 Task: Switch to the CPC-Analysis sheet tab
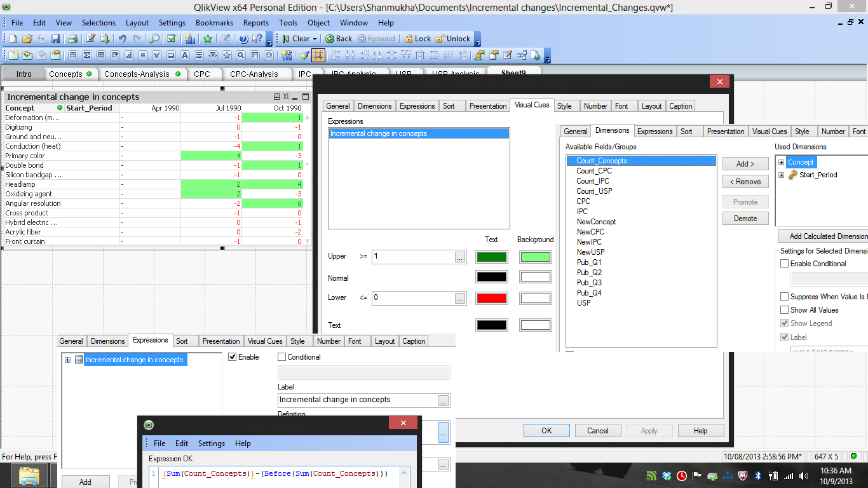coord(254,74)
